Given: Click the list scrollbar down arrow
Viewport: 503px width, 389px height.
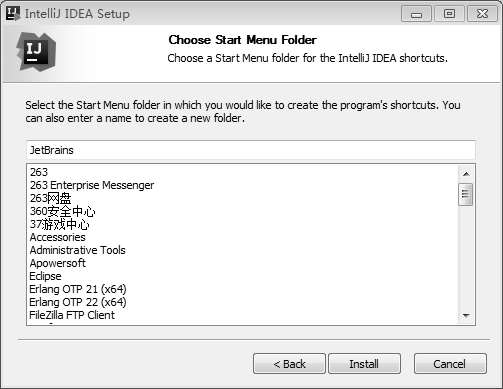Looking at the screenshot, I should [466, 315].
